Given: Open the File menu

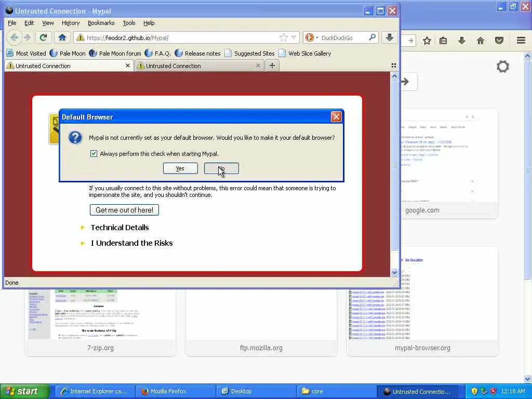Looking at the screenshot, I should coord(12,23).
